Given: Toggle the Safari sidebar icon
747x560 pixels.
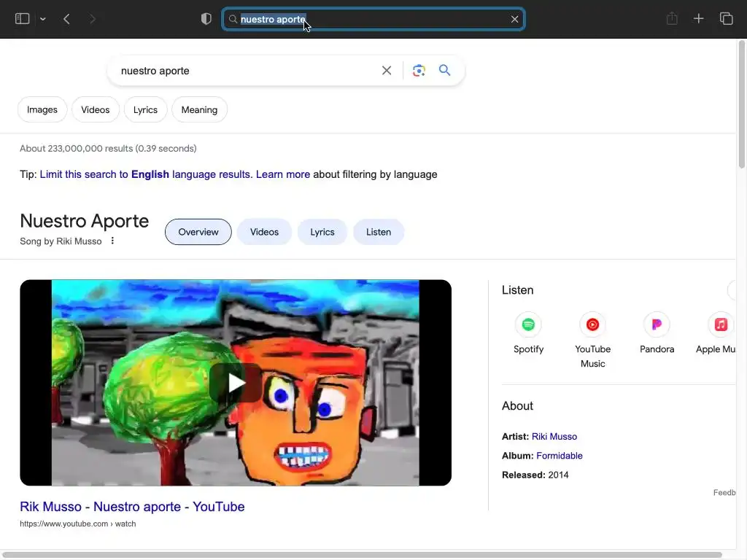Looking at the screenshot, I should pos(23,18).
